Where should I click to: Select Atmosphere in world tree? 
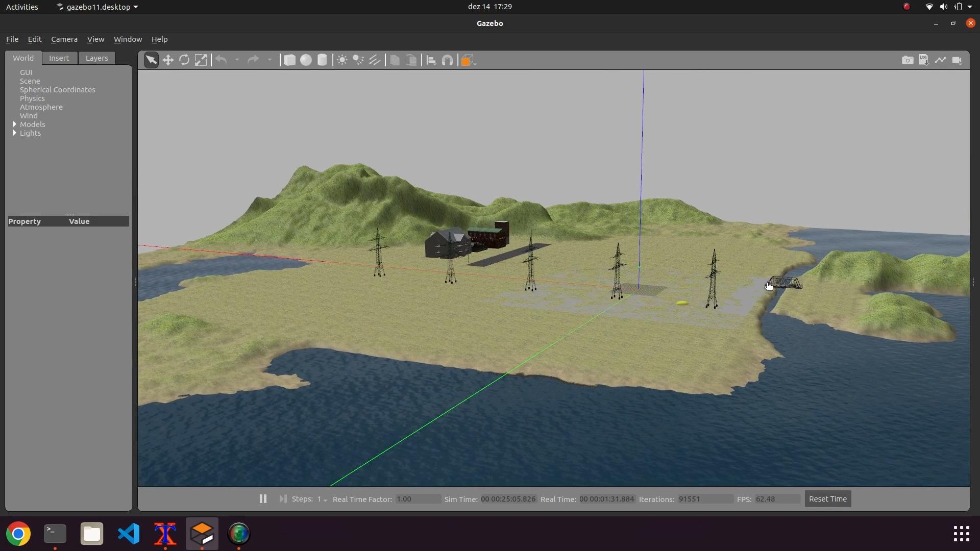click(x=41, y=107)
